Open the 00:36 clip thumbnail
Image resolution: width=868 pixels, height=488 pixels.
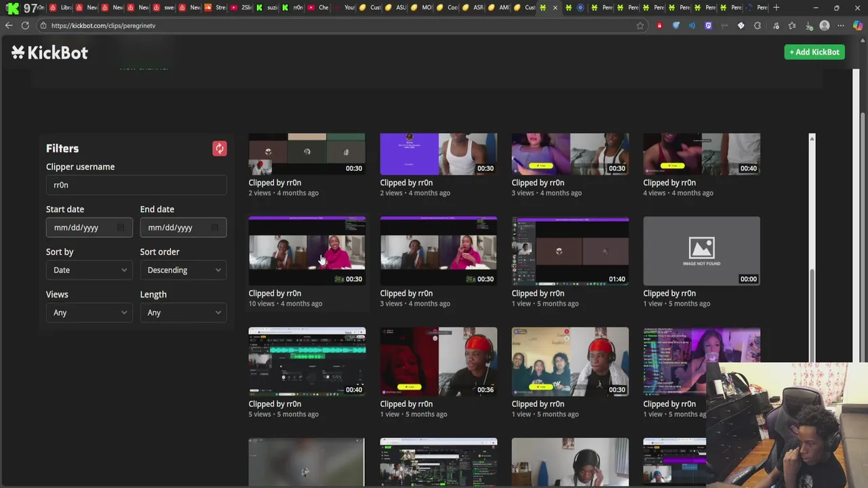[438, 361]
